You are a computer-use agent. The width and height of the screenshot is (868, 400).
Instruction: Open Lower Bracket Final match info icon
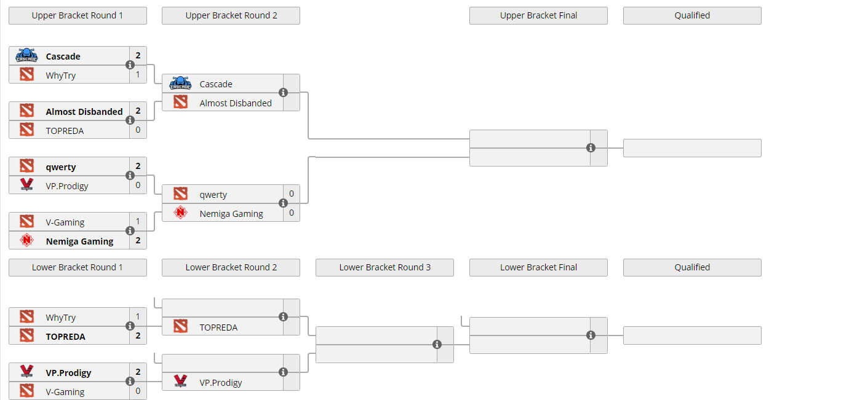pos(591,335)
